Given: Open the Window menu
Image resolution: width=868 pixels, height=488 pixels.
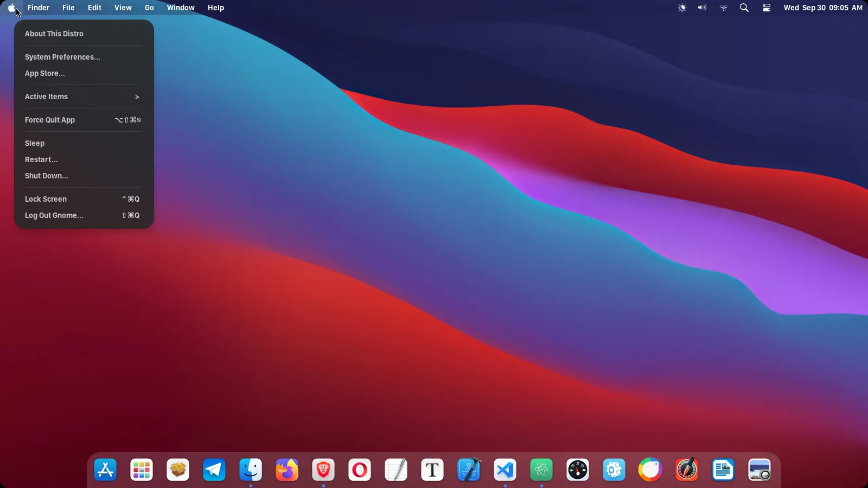Looking at the screenshot, I should (x=181, y=8).
